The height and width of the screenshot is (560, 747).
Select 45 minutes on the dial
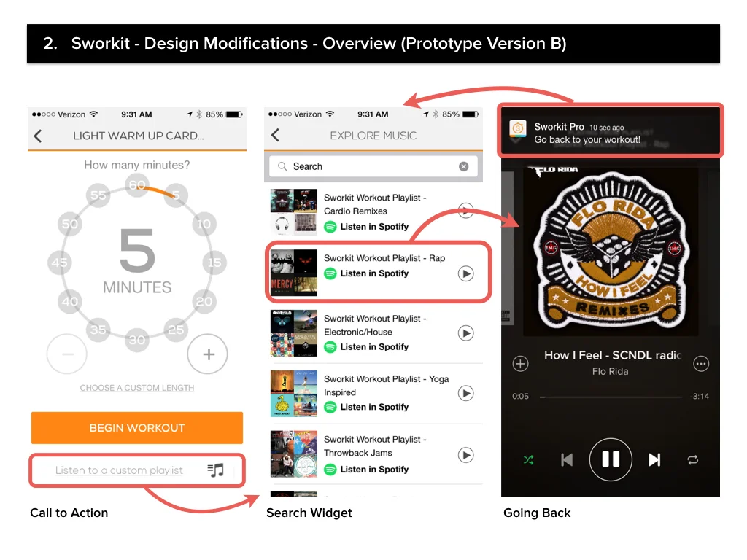(60, 262)
